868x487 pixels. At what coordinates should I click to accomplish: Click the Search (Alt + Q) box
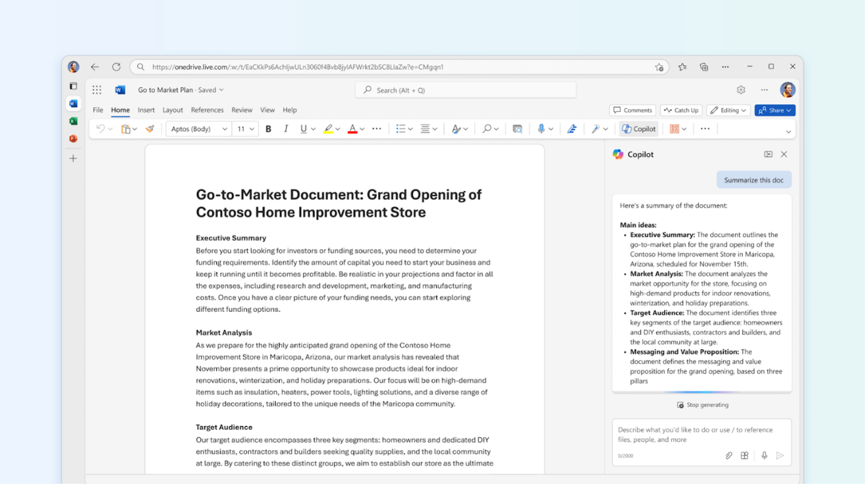point(467,90)
